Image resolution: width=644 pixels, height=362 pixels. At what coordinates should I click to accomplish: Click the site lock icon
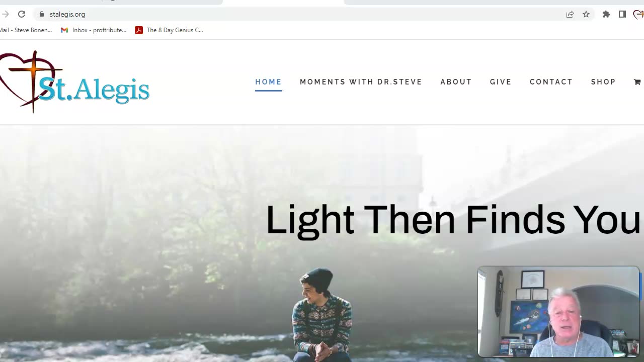pyautogui.click(x=42, y=14)
